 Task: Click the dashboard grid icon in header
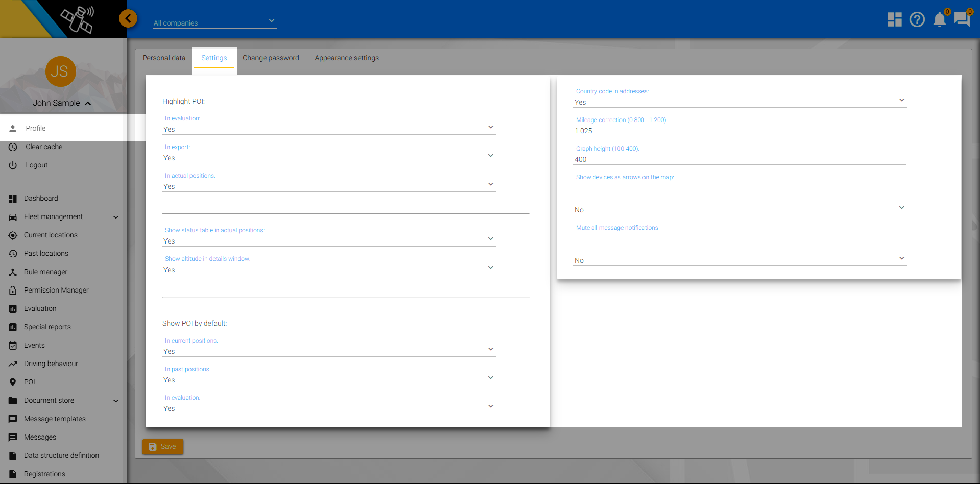(x=894, y=20)
